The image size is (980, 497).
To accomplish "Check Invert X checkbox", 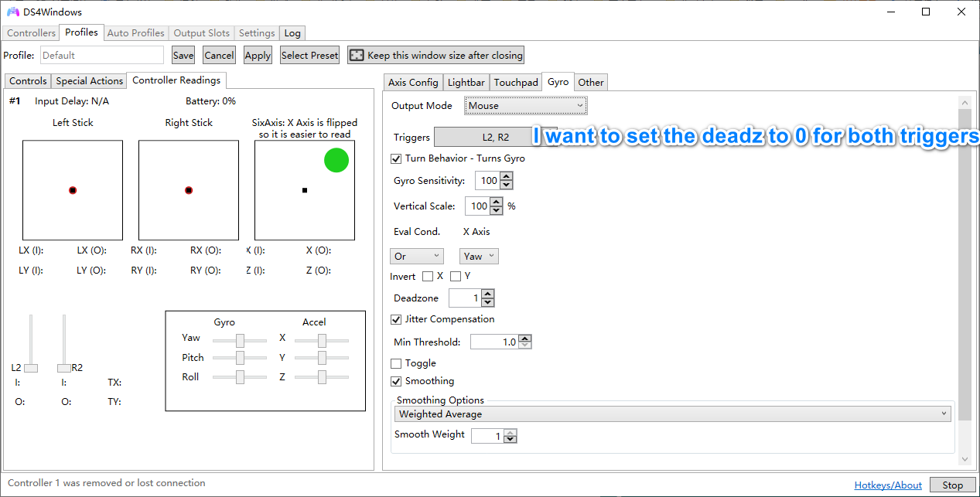I will click(x=428, y=277).
